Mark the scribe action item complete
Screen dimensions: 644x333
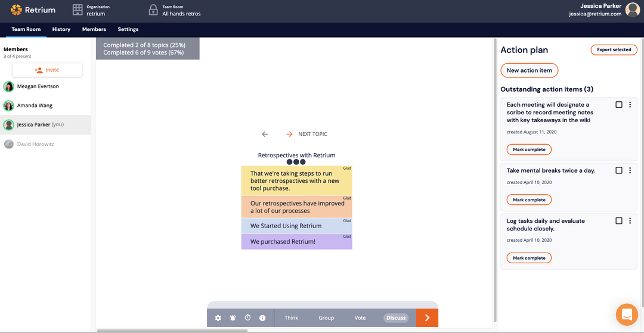pos(529,150)
